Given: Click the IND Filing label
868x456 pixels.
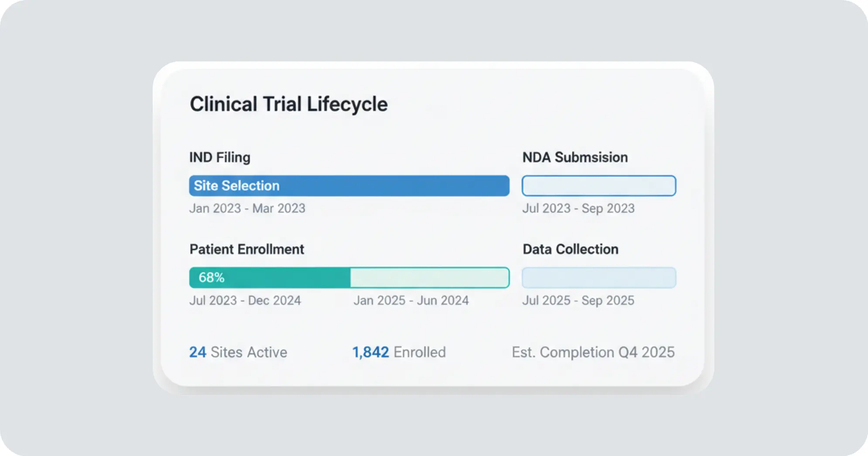Looking at the screenshot, I should pyautogui.click(x=220, y=157).
